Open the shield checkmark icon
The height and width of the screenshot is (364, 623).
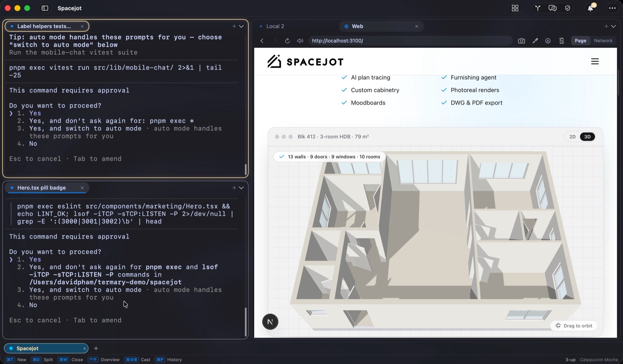pyautogui.click(x=568, y=8)
